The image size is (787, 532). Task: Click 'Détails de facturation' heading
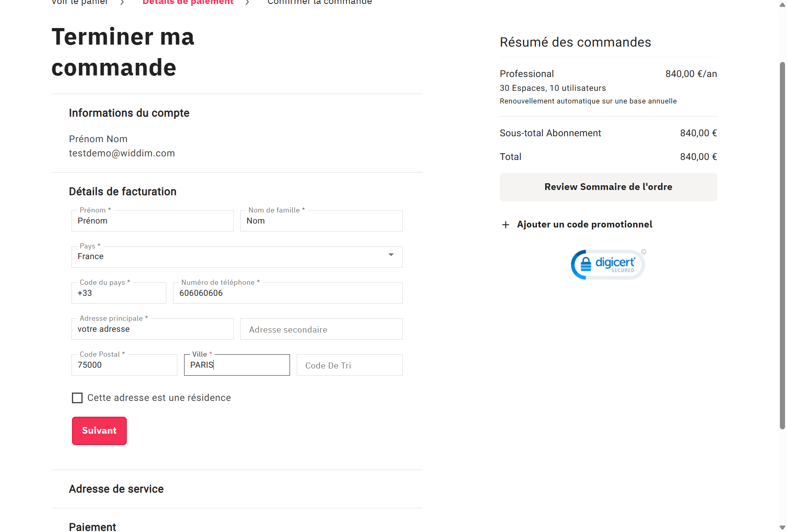click(x=122, y=192)
